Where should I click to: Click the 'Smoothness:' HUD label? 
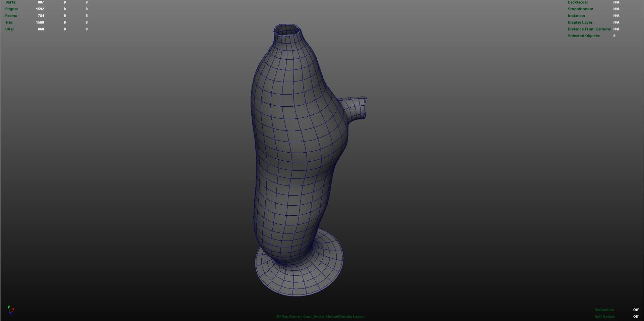[580, 9]
